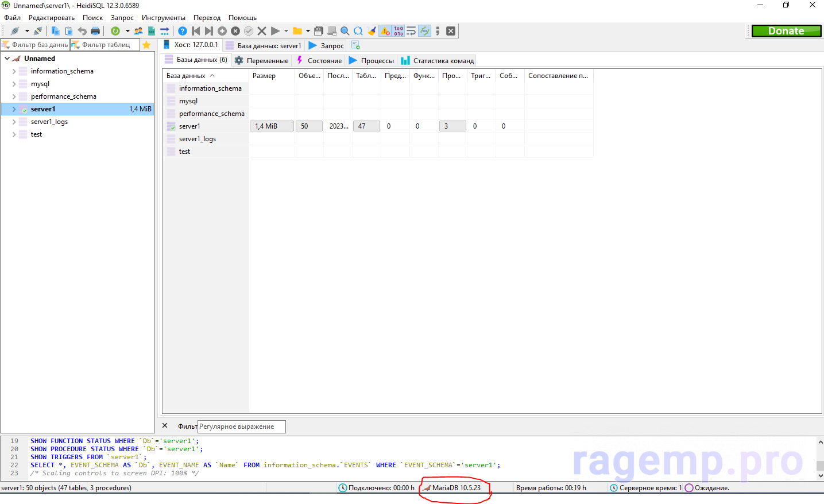Switch to the Запрос tab

(x=326, y=45)
